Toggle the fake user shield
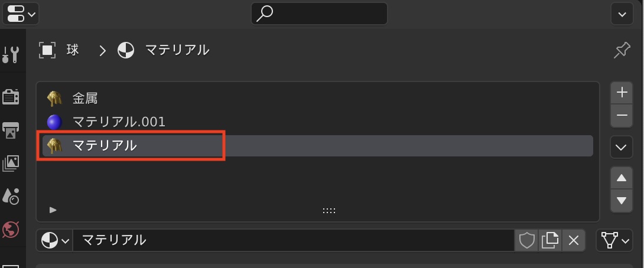Screen dimensions: 644x268 pyautogui.click(x=526, y=240)
